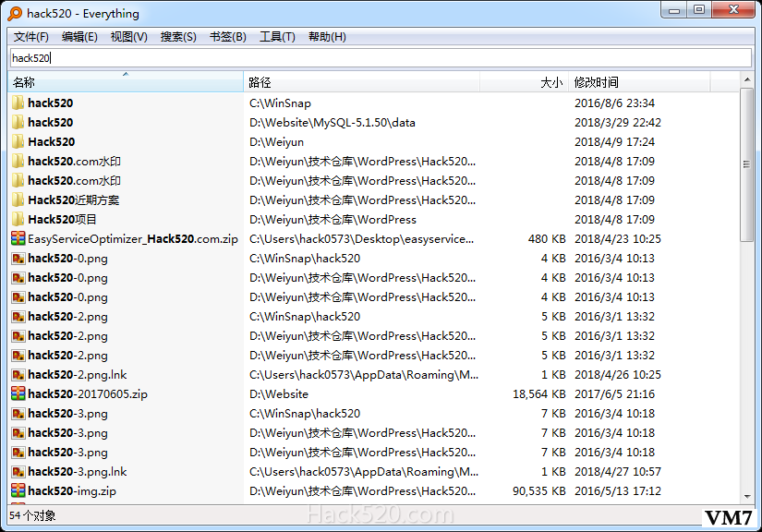Screen dimensions: 762x532
Task: Click image icon of hack520-0.png in C:\WinSnap\hack520
Action: pyautogui.click(x=18, y=259)
